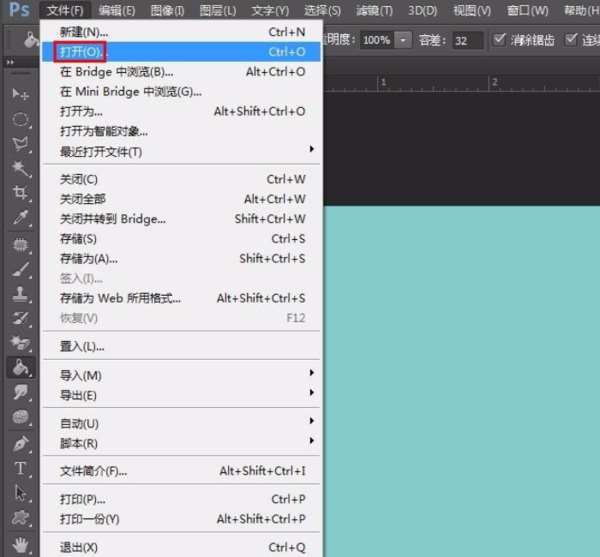Open the paint bucket tool preset picker
The height and width of the screenshot is (557, 600).
(31, 40)
